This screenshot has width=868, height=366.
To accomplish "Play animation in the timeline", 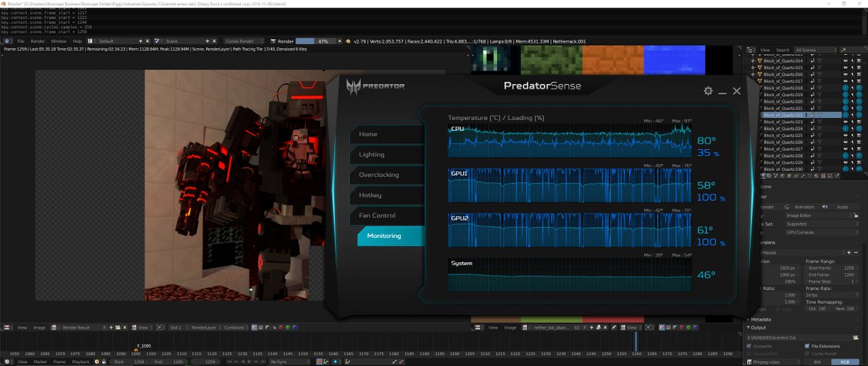I will pos(250,362).
